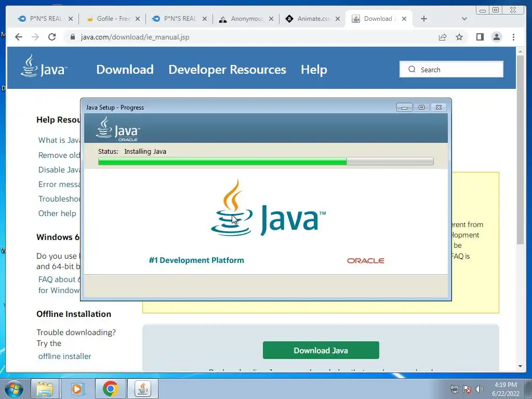Click the browser forward arrow
This screenshot has height=399, width=532.
[35, 37]
